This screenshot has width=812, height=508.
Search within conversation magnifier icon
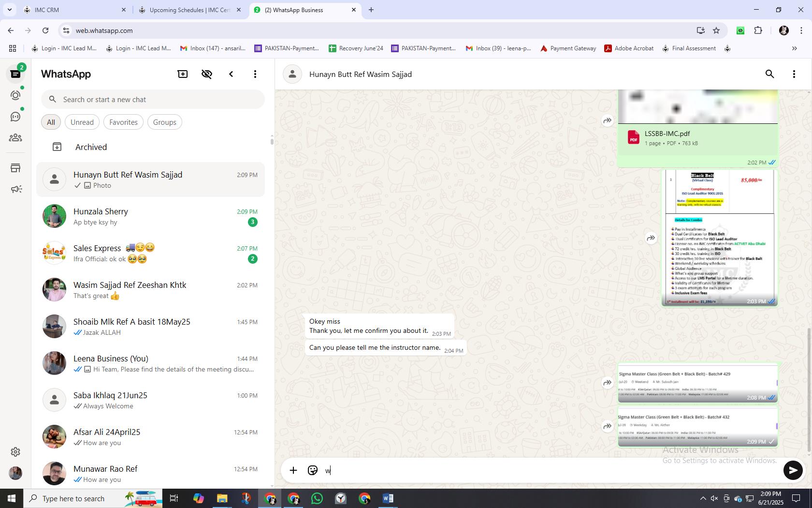pyautogui.click(x=770, y=74)
